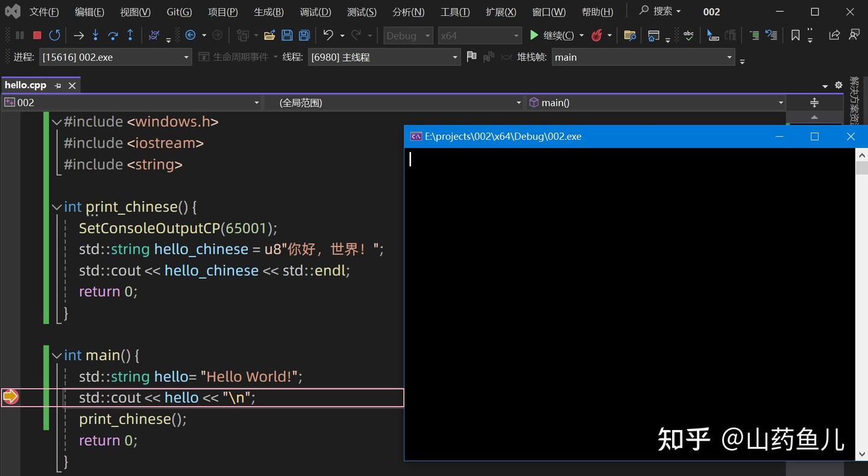Open the thread 主线程 dropdown
868x476 pixels.
pos(384,57)
